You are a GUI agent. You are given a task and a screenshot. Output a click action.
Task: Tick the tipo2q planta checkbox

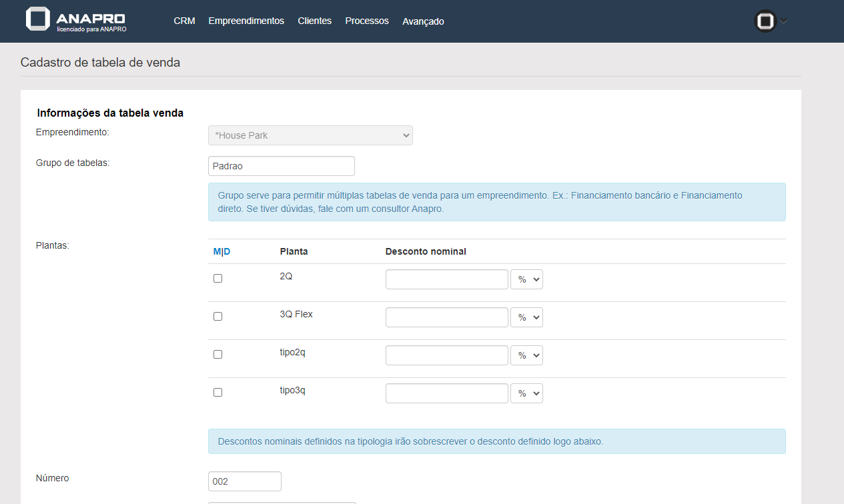218,355
